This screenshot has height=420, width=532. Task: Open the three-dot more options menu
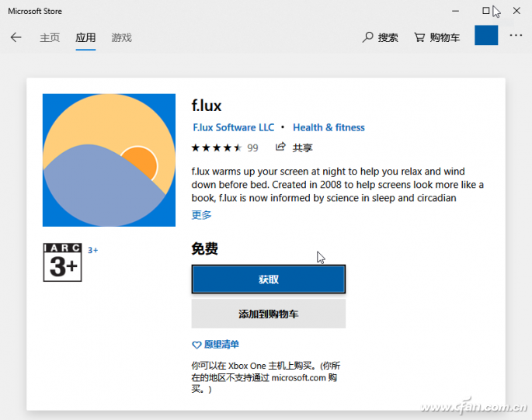(x=516, y=35)
